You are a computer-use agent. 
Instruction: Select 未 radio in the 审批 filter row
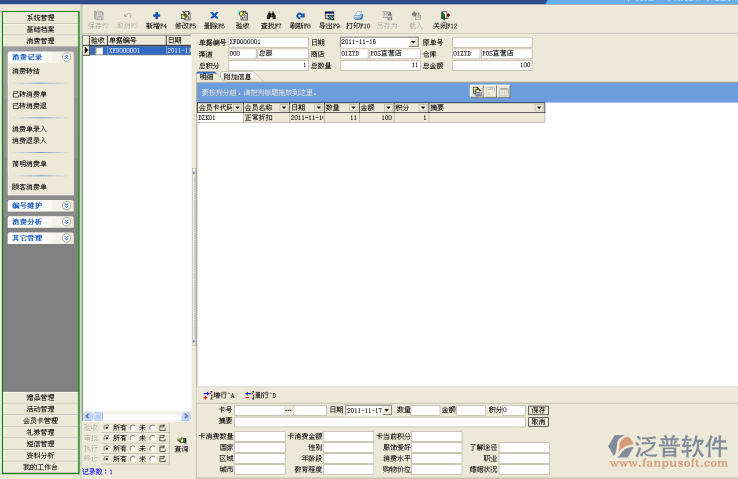pyautogui.click(x=133, y=438)
